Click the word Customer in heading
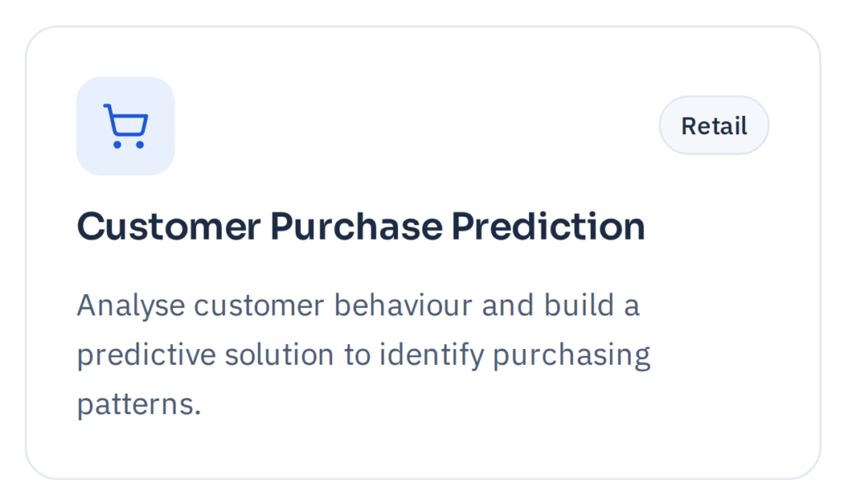This screenshot has height=504, width=844. [x=169, y=226]
